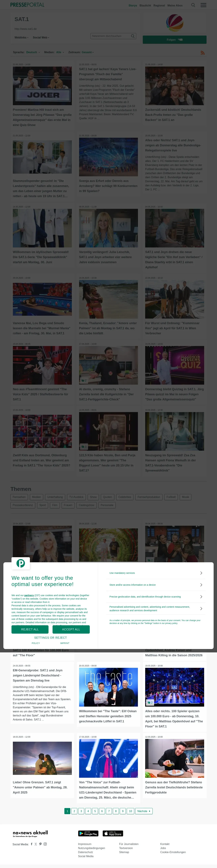Select the Celebrities topic tag
217x868 pixels.
[125, 497]
